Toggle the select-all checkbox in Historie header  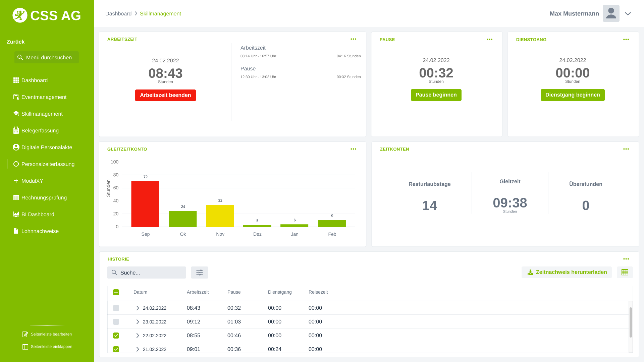[x=116, y=292]
